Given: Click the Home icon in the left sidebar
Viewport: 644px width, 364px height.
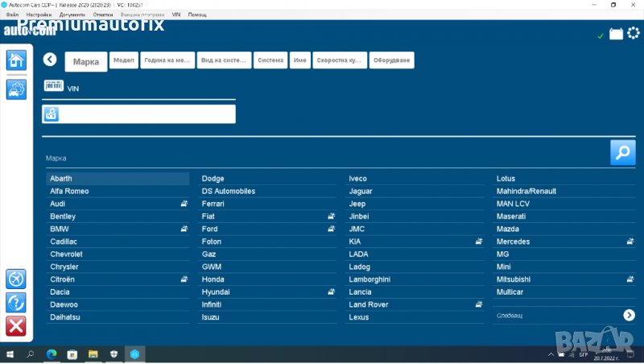Looking at the screenshot, I should 16,60.
